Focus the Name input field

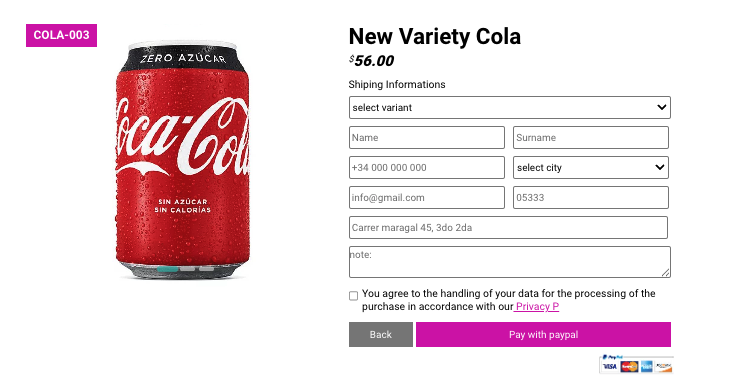click(426, 137)
